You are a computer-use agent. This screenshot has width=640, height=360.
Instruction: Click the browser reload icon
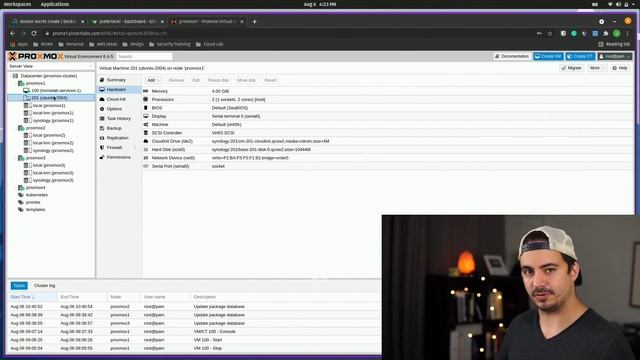click(34, 33)
